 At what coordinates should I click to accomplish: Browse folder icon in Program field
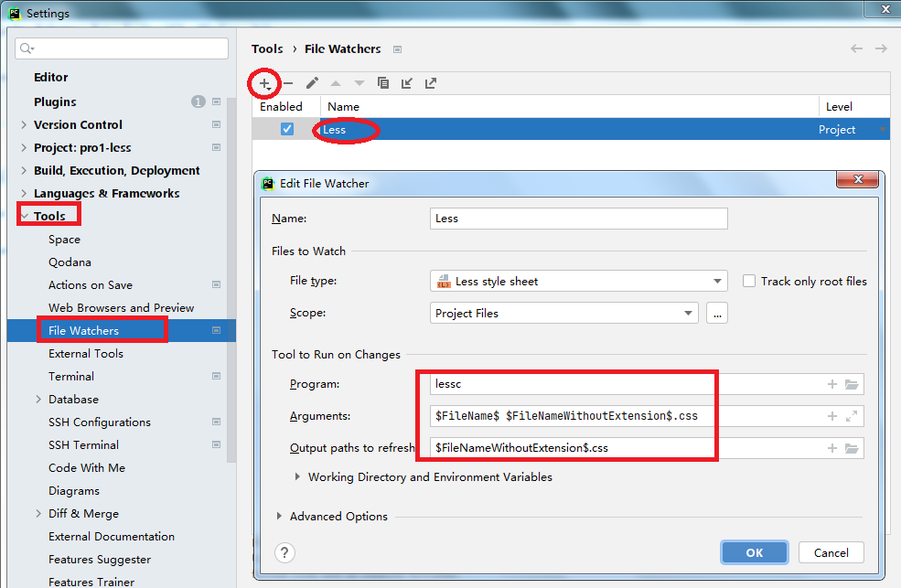(x=852, y=384)
